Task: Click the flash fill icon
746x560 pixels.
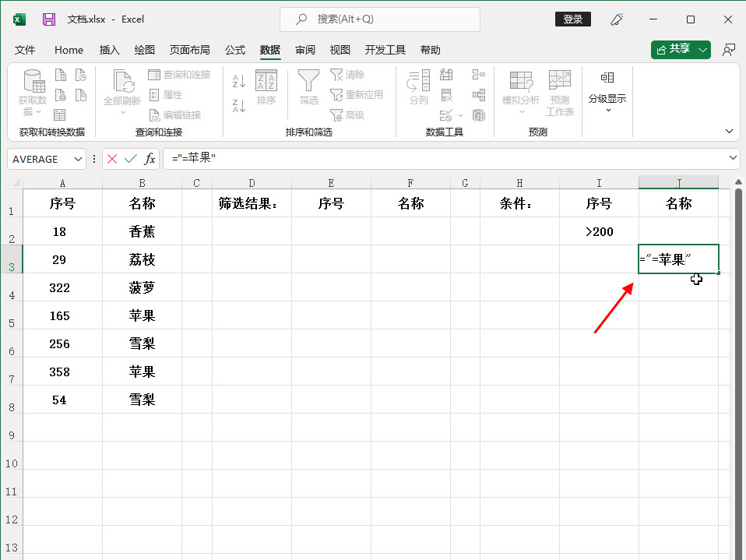Action: tap(446, 75)
